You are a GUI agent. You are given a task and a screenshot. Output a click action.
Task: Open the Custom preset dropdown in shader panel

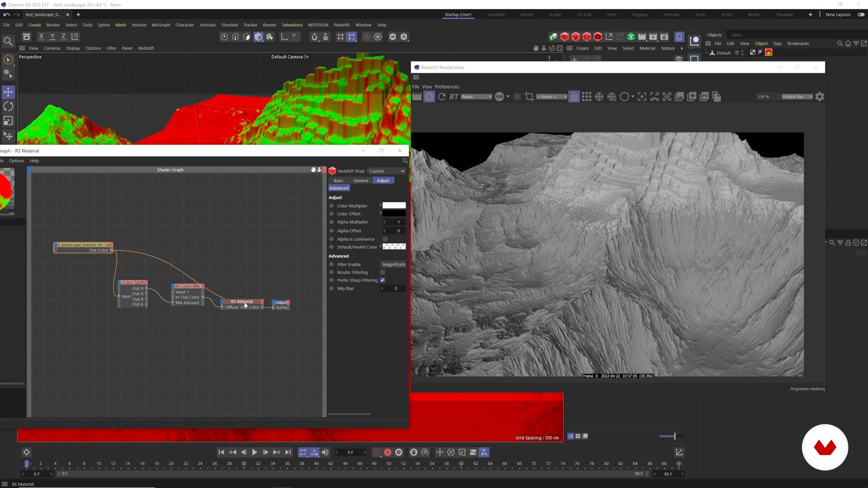coord(387,171)
